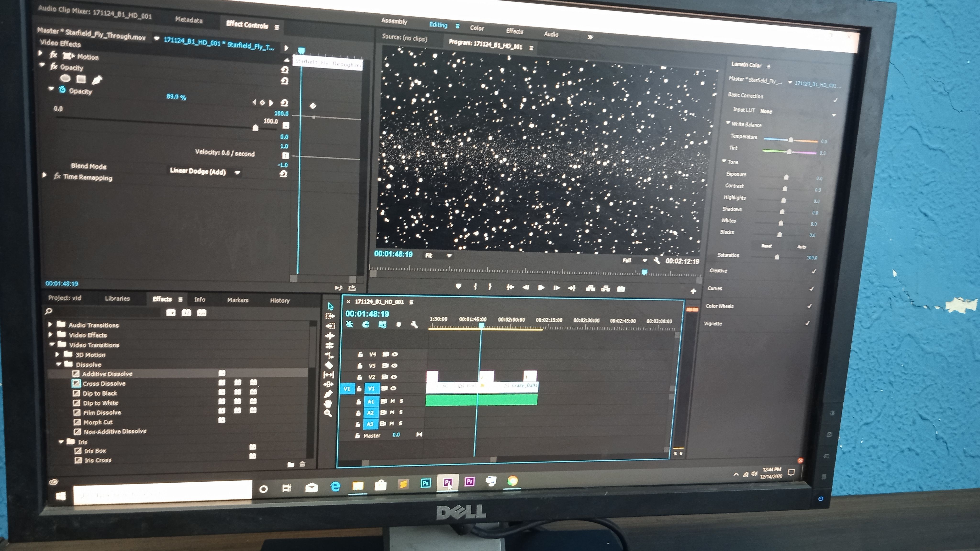Image resolution: width=980 pixels, height=551 pixels.
Task: Expand the Motion effect properties
Action: point(40,54)
